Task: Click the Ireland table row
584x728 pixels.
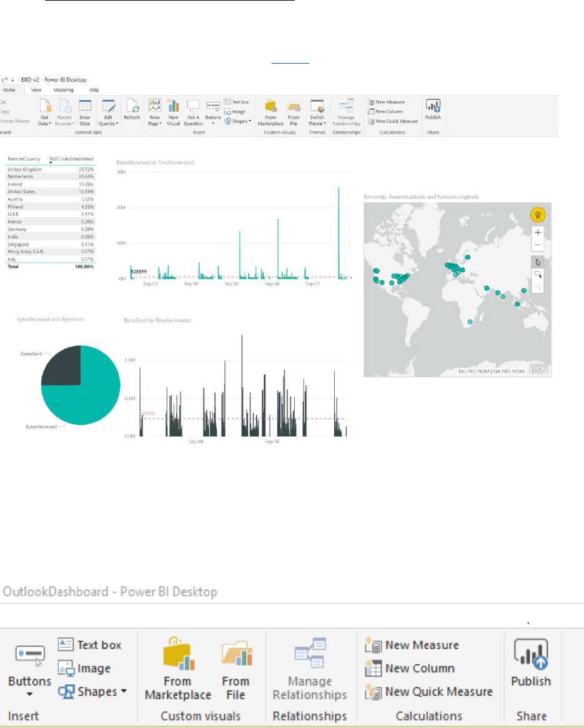Action: coord(50,184)
